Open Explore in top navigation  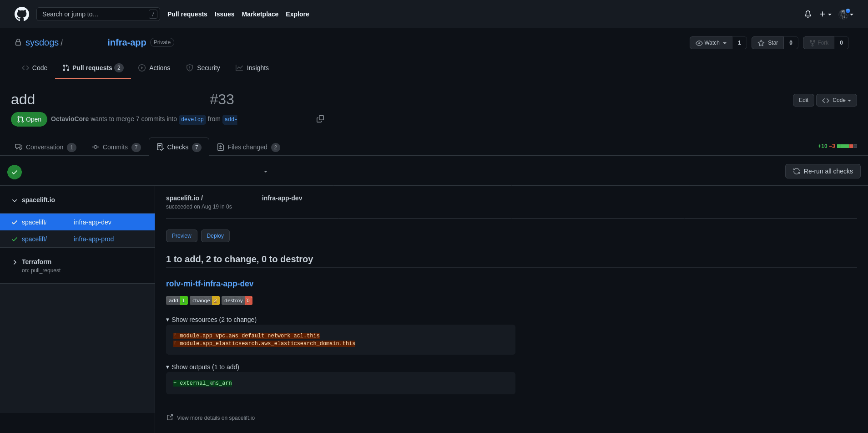point(297,14)
